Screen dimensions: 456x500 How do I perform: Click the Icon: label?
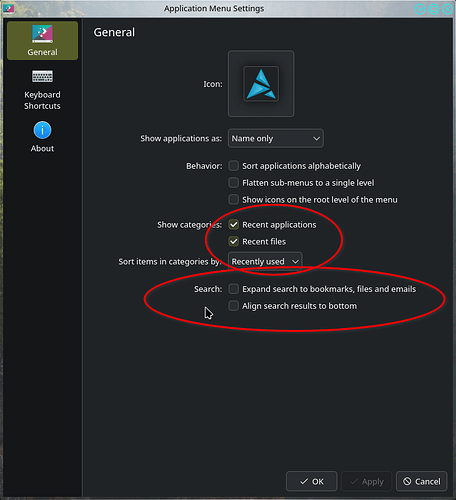pos(213,84)
